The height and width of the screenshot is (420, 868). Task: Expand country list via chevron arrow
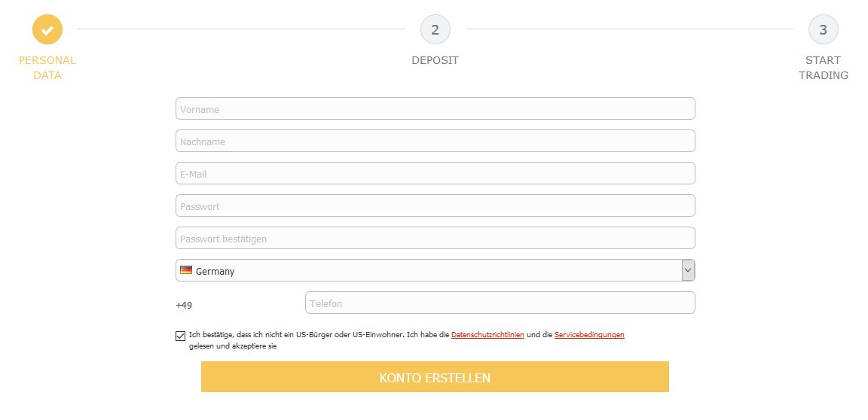(x=688, y=270)
